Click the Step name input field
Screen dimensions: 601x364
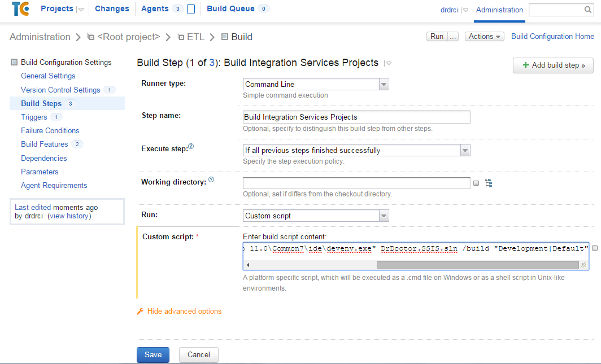click(x=356, y=117)
